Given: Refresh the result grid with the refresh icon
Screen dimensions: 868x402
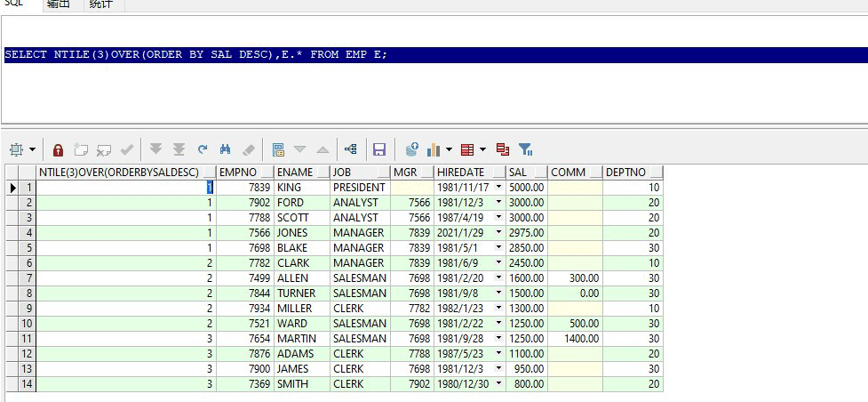Looking at the screenshot, I should click(203, 150).
